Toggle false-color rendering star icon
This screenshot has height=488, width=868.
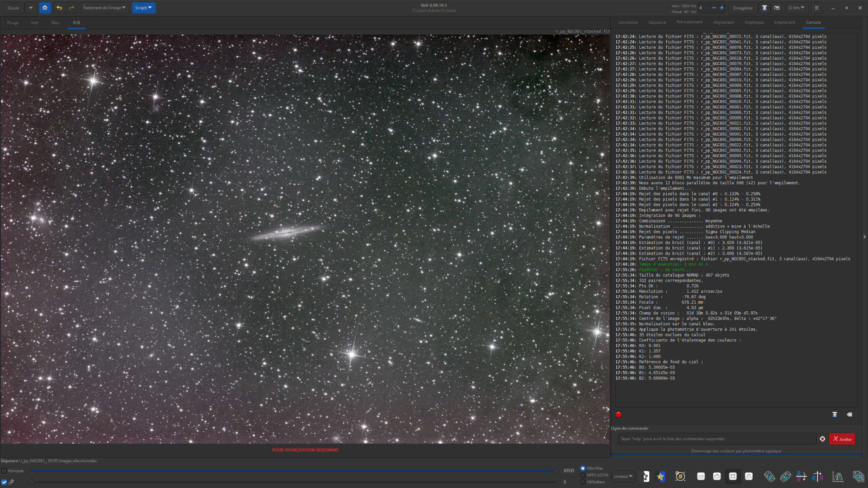[660, 477]
